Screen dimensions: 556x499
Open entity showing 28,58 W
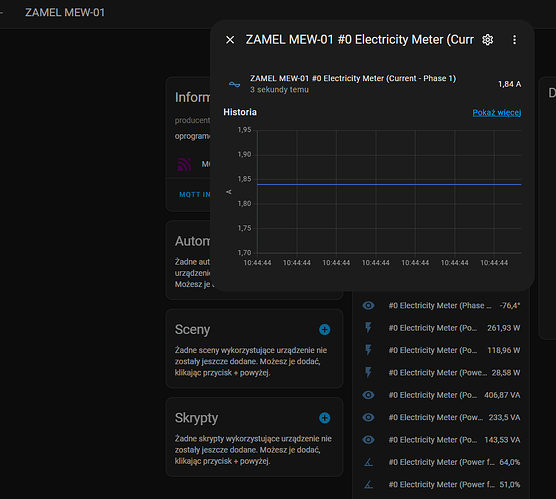pyautogui.click(x=441, y=372)
